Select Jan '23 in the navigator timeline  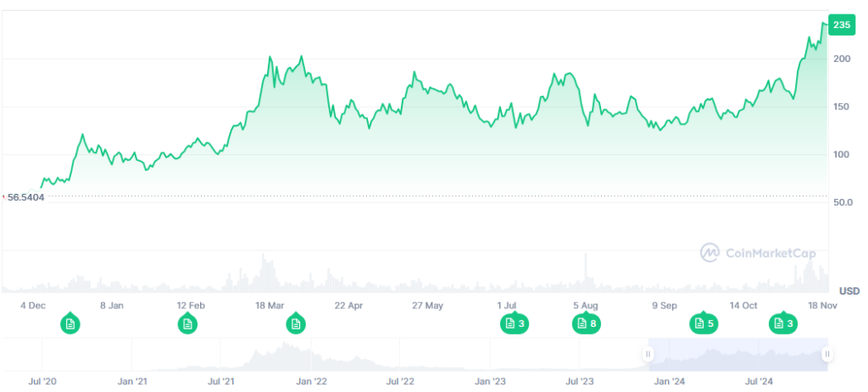click(x=491, y=382)
